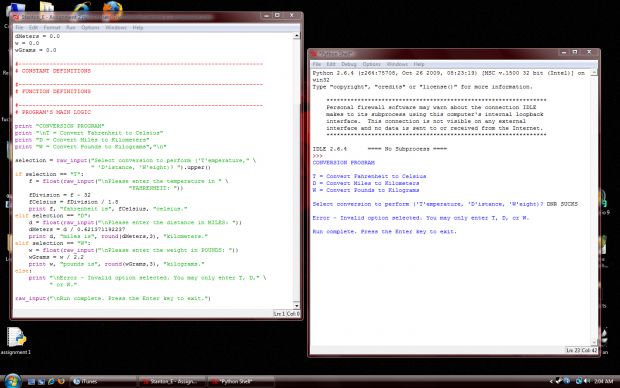Click the 'wGrams = w / 2.2' line
The height and width of the screenshot is (388, 620).
56,257
